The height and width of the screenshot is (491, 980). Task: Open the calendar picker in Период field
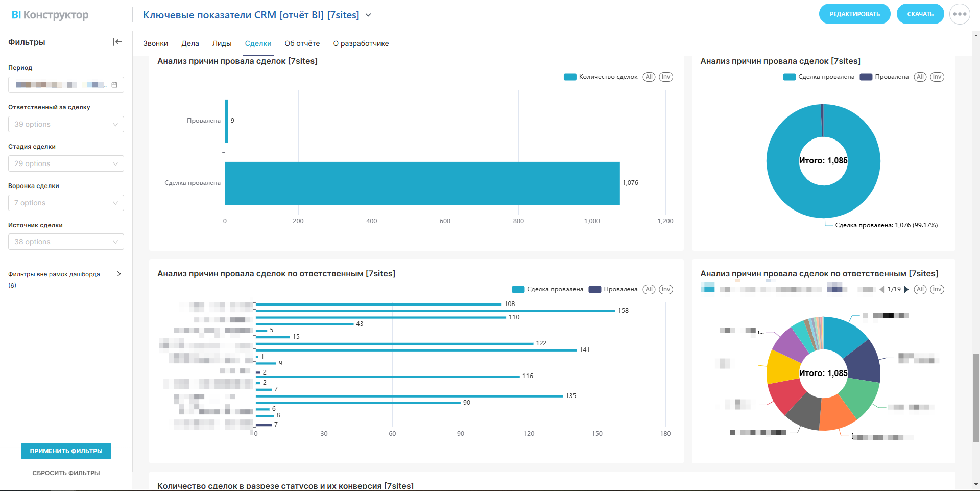click(x=114, y=85)
